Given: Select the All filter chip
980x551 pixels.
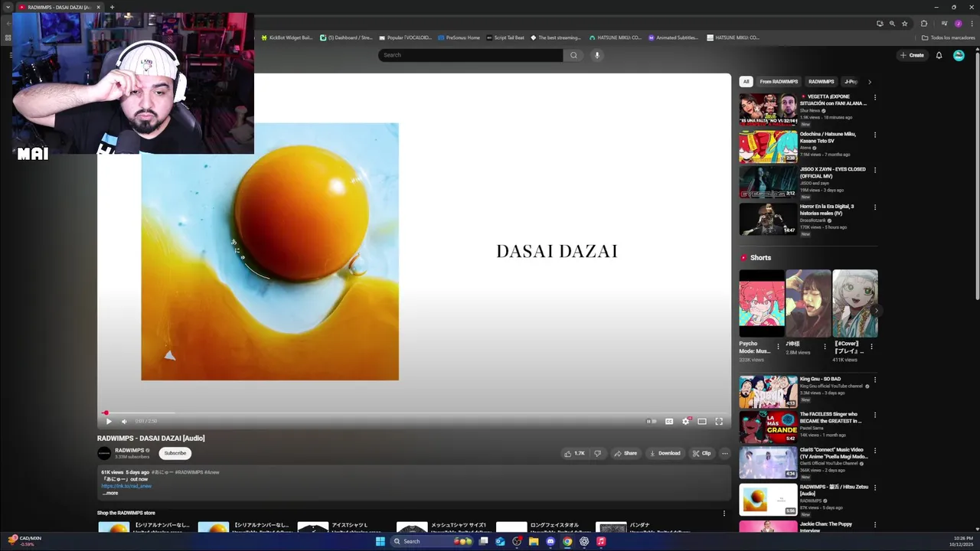Looking at the screenshot, I should click(746, 81).
